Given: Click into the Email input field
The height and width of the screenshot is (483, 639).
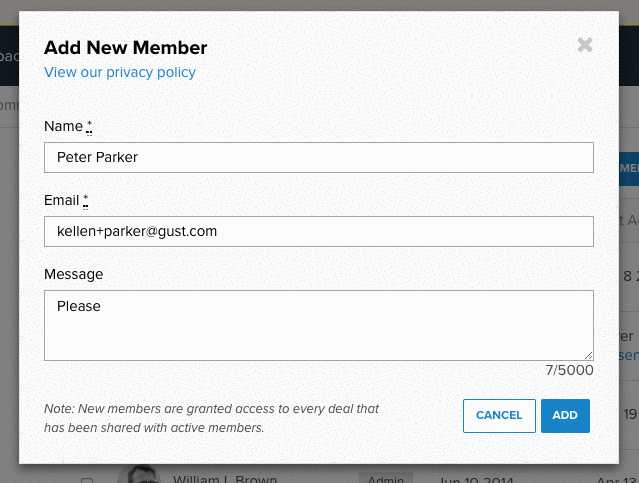Looking at the screenshot, I should coord(319,232).
